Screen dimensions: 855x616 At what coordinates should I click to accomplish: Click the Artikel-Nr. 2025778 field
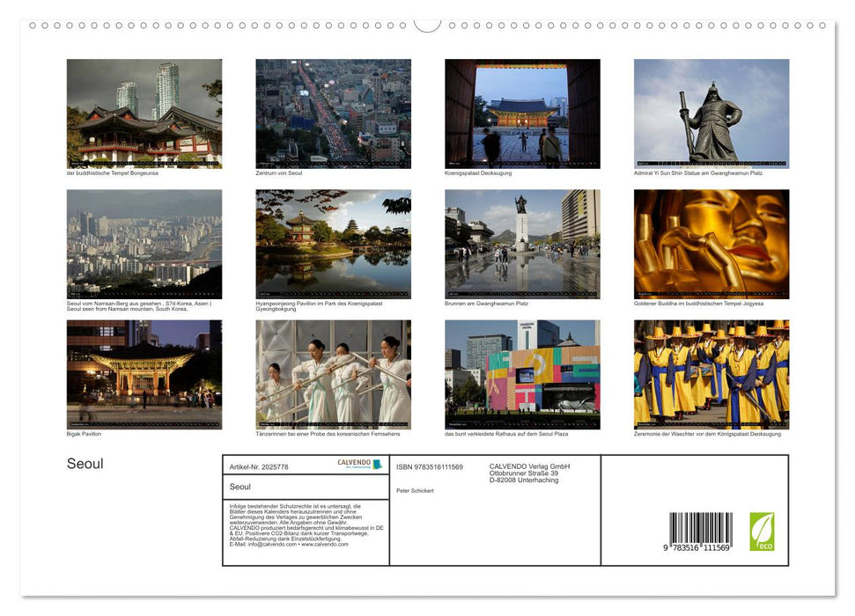click(259, 467)
